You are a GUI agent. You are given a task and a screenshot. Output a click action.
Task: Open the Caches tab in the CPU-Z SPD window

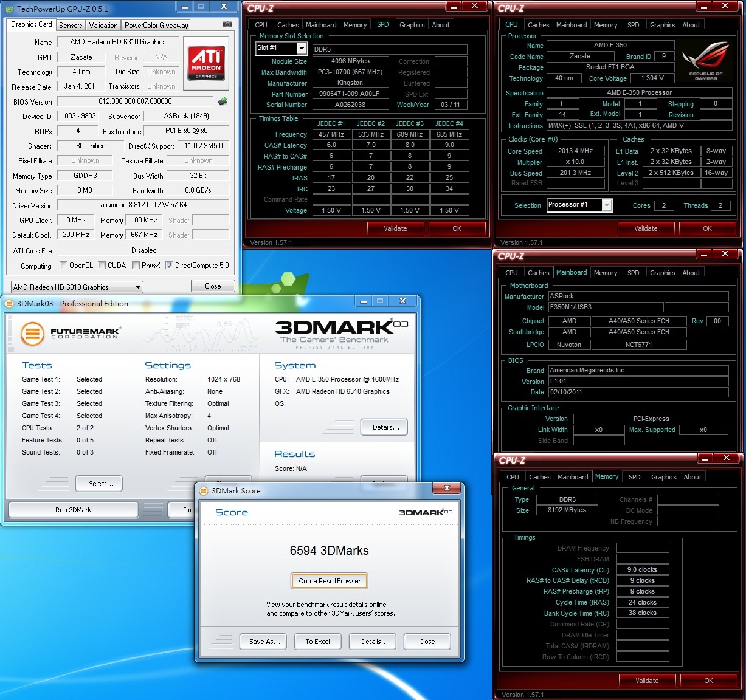(x=288, y=25)
